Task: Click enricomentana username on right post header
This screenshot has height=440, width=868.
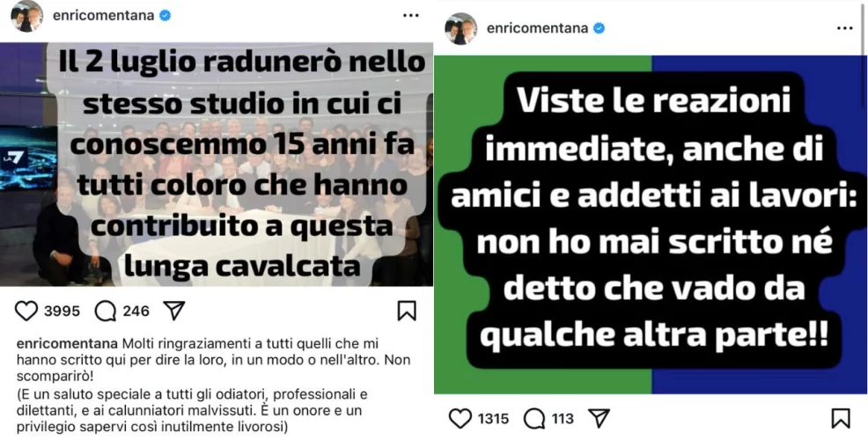Action: point(538,28)
